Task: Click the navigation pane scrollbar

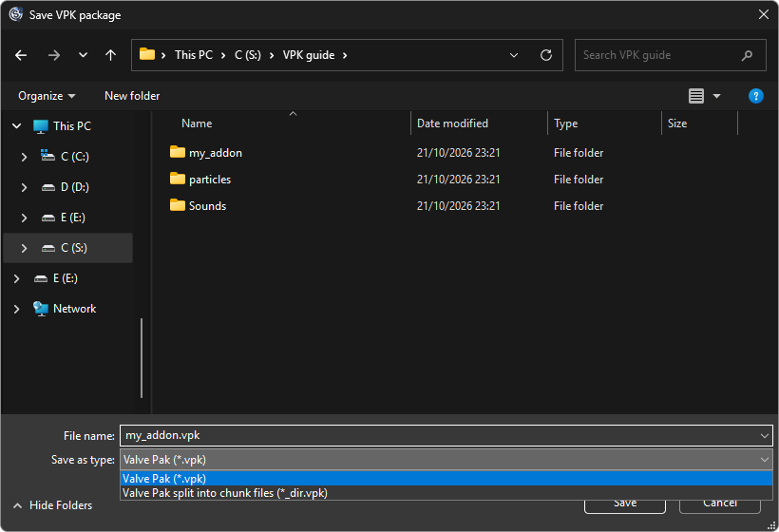Action: pos(142,358)
